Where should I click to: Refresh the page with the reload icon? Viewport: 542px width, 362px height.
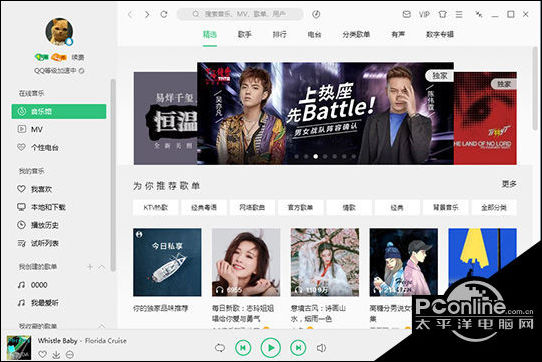pyautogui.click(x=164, y=14)
